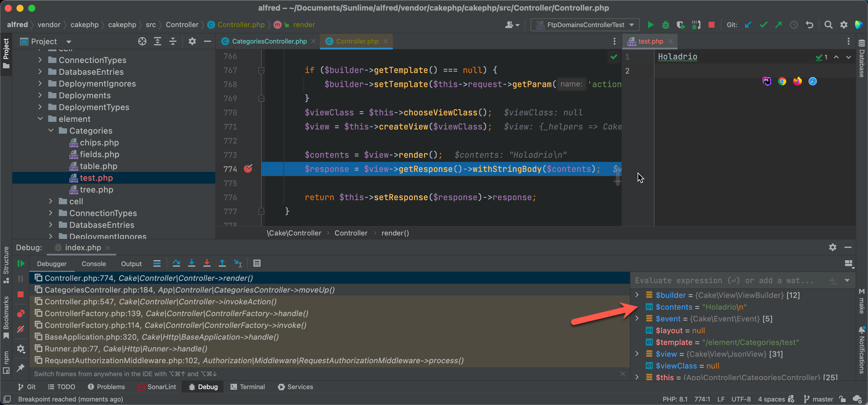Select CategoriesController.php:184 stack frame
This screenshot has width=868, height=405.
(330, 290)
